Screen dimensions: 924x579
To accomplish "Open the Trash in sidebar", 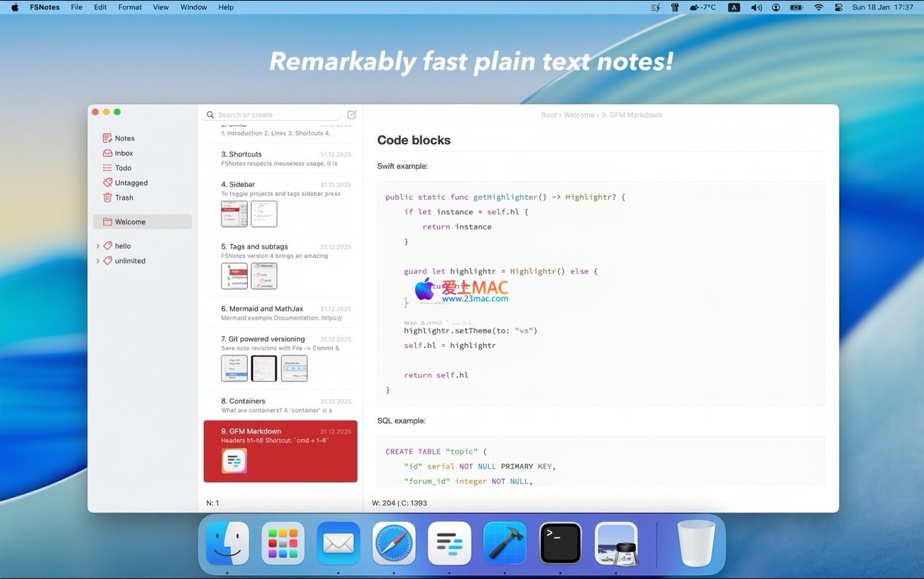I will pos(124,197).
